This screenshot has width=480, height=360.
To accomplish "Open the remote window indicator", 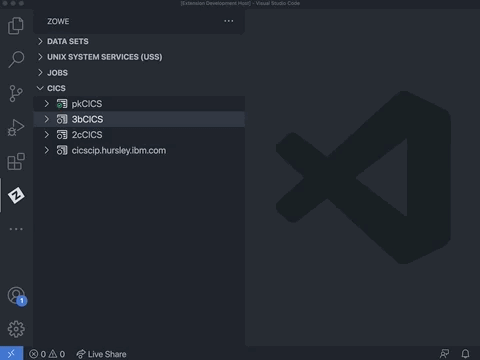I will (x=11, y=353).
